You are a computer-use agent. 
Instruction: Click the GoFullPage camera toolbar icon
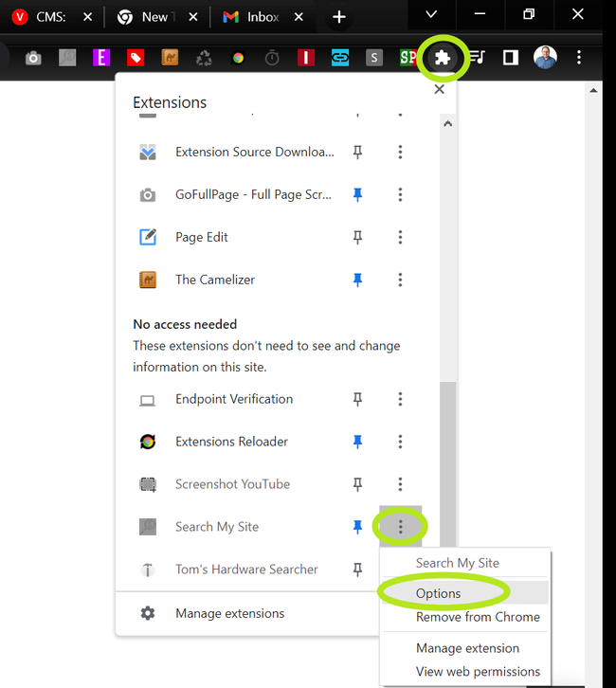[33, 58]
